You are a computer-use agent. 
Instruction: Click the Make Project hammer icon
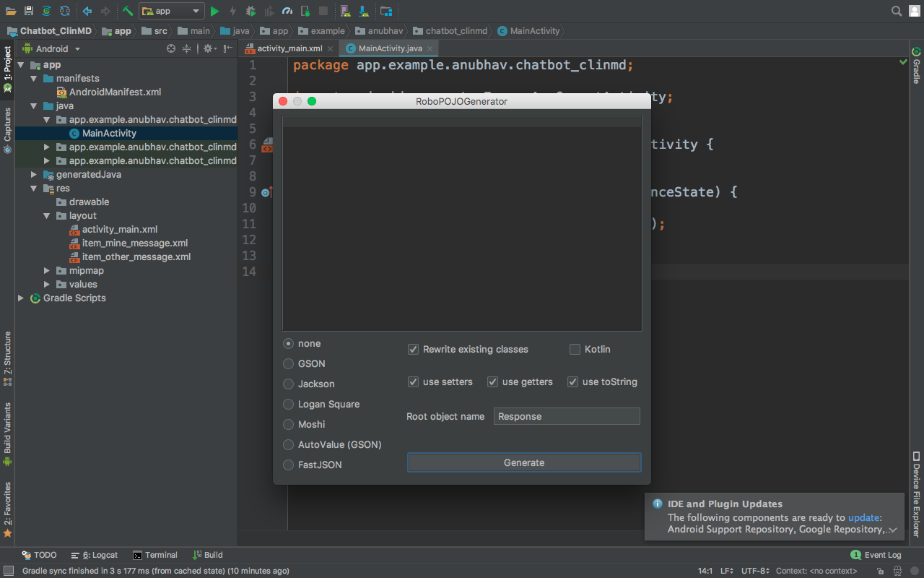[x=128, y=11]
